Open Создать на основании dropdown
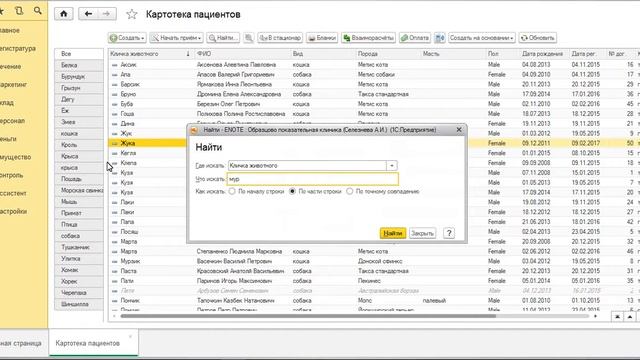640x360 pixels. (482, 38)
